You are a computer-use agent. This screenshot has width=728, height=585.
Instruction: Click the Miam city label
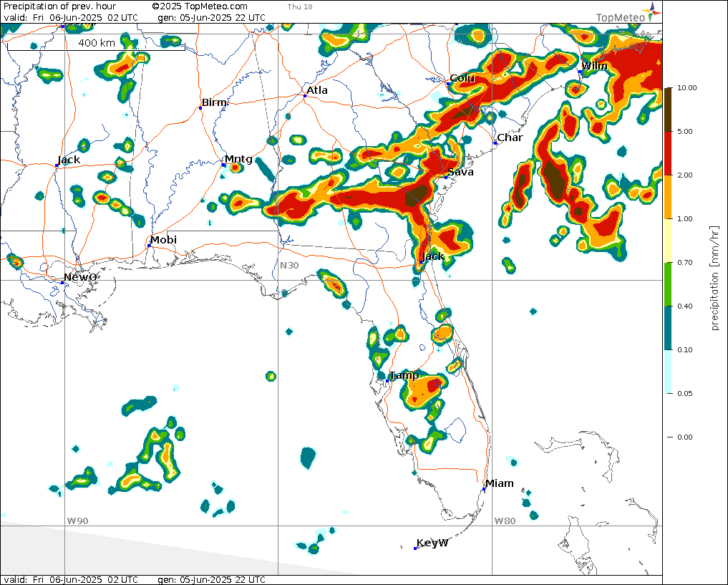(500, 483)
